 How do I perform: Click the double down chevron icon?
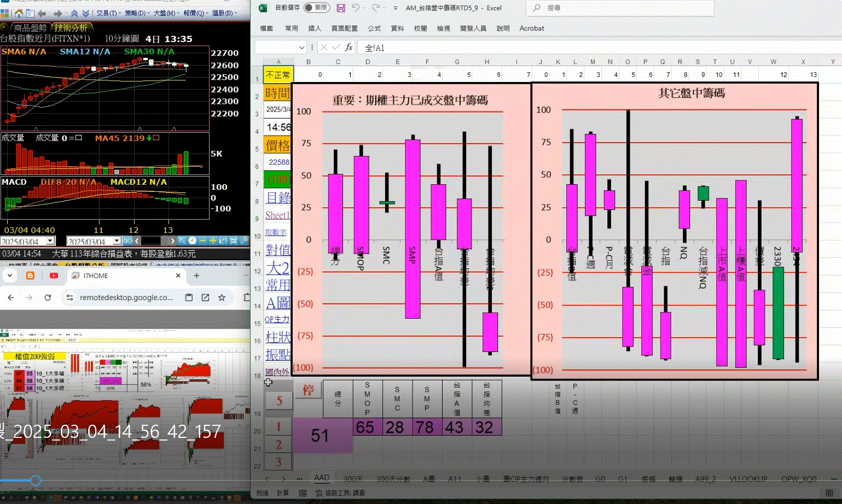point(85,13)
